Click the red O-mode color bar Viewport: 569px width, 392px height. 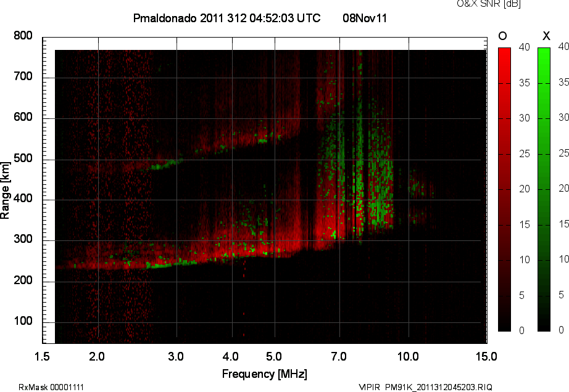point(504,189)
